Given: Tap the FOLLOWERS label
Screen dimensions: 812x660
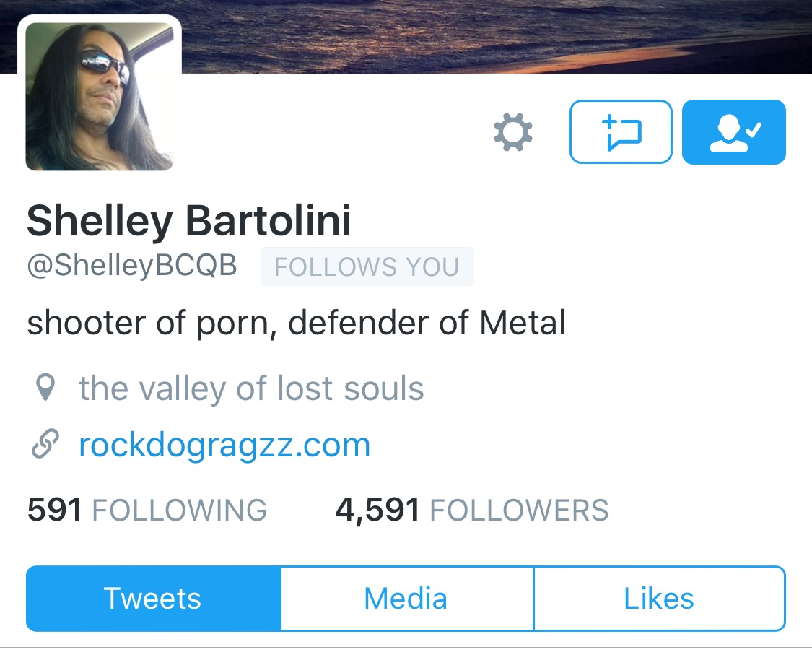Looking at the screenshot, I should click(520, 511).
